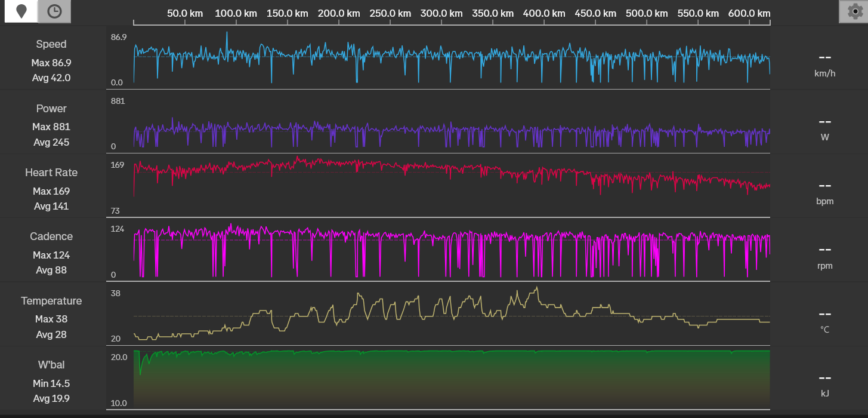Click the 300.0 km axis marker
The width and height of the screenshot is (868, 418).
442,13
